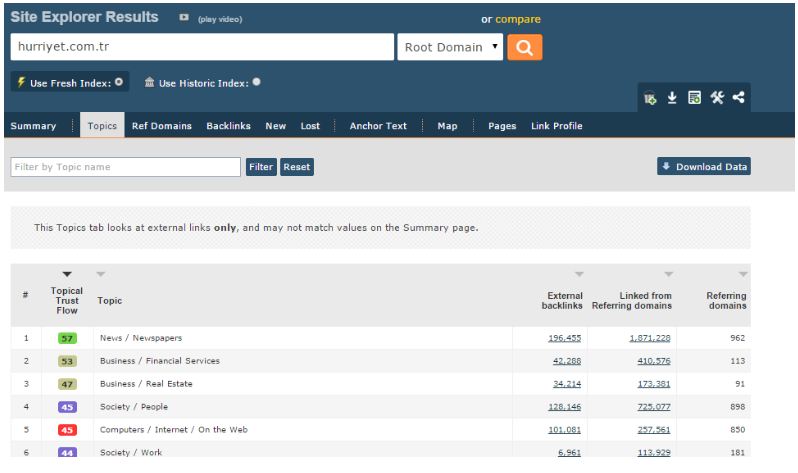Go to the Lost tab
798x473 pixels.
coord(310,126)
